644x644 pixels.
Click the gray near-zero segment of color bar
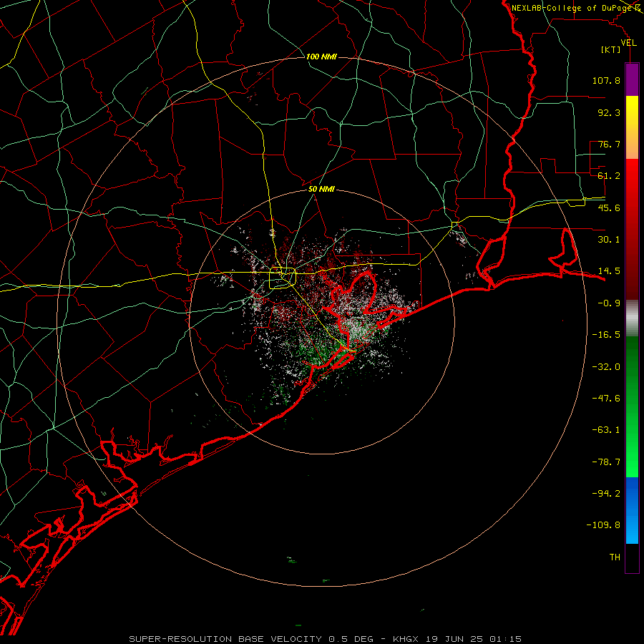pyautogui.click(x=632, y=318)
